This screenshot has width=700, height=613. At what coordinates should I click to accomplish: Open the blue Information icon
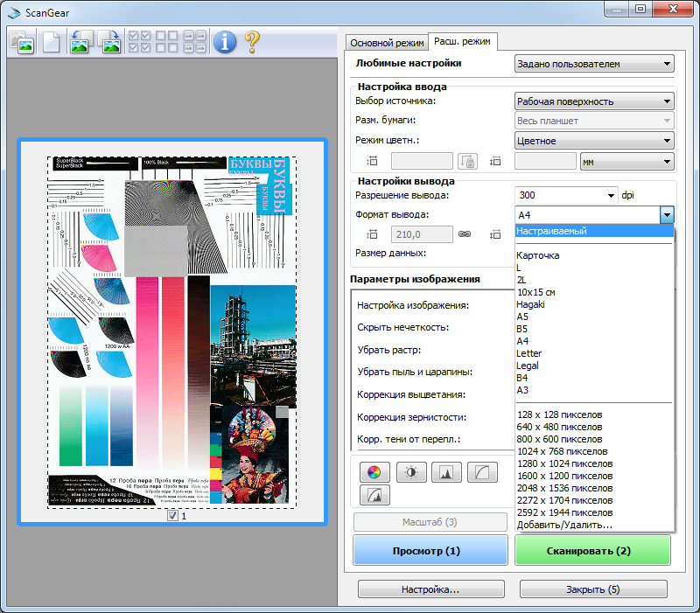point(225,41)
